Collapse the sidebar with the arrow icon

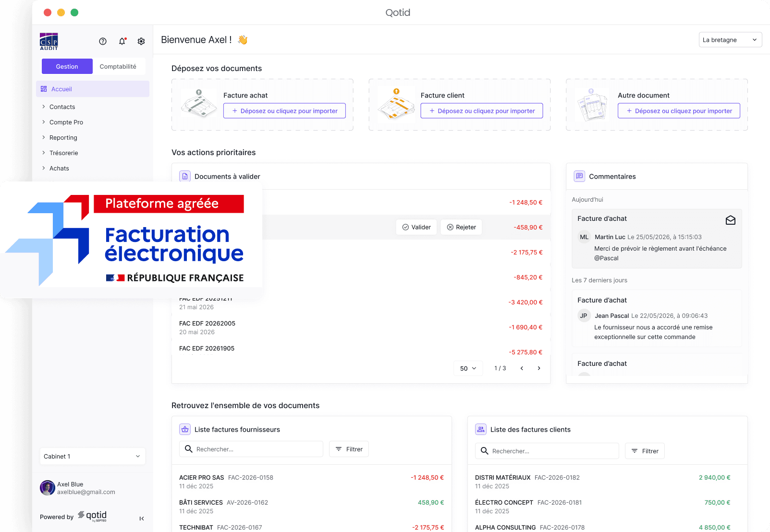[x=142, y=519]
